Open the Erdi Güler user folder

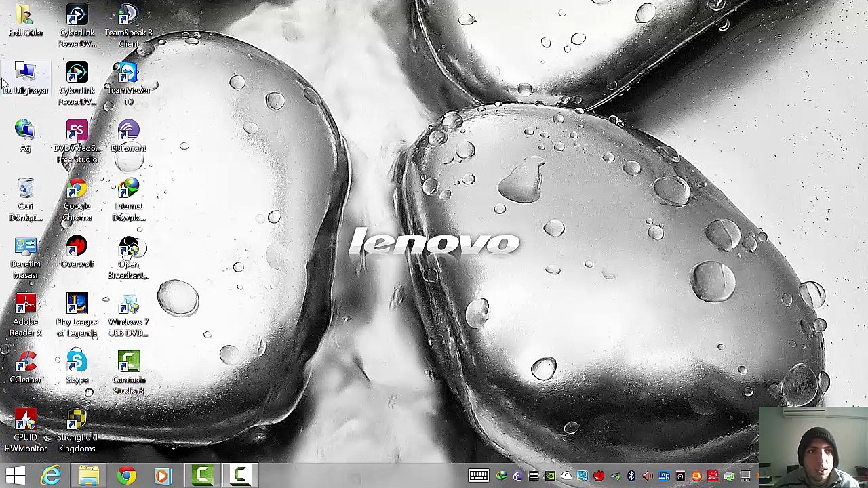25,20
